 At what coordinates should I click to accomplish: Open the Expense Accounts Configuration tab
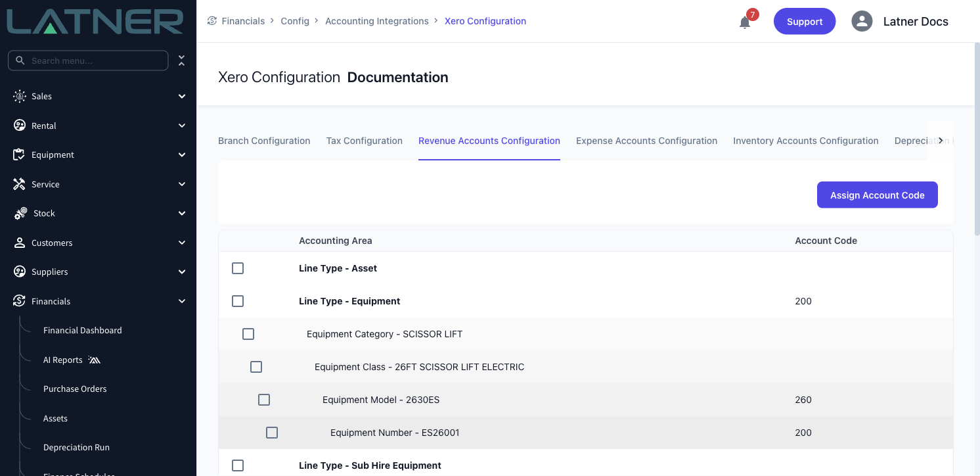pos(646,141)
